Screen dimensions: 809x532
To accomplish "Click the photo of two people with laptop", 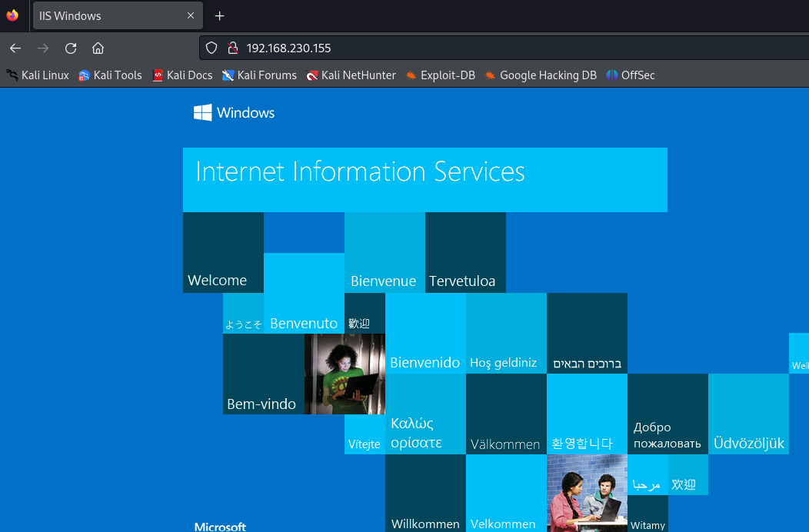I will click(588, 494).
